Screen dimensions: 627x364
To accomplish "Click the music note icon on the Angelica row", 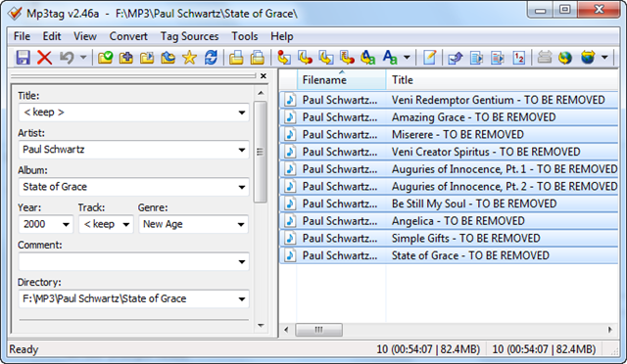I will coord(290,221).
